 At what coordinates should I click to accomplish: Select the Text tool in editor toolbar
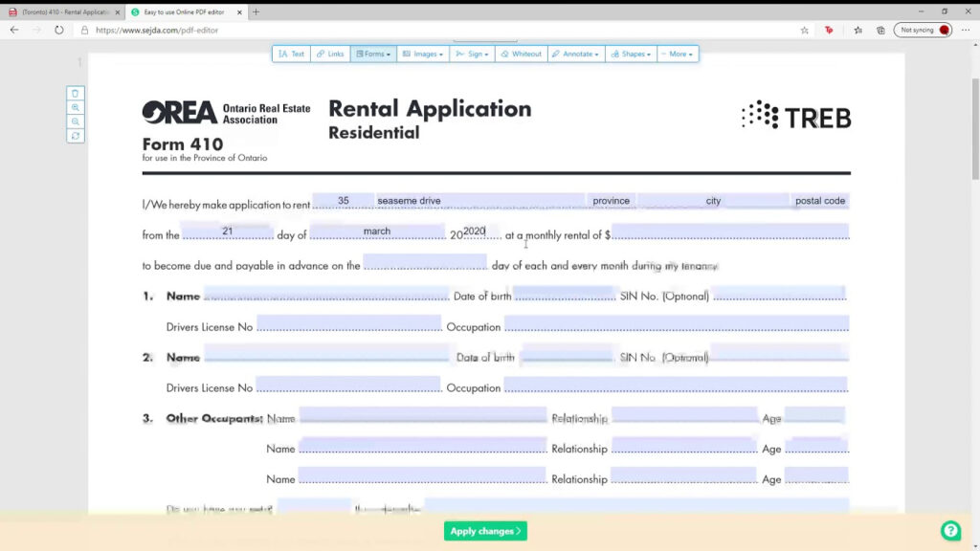(x=291, y=55)
